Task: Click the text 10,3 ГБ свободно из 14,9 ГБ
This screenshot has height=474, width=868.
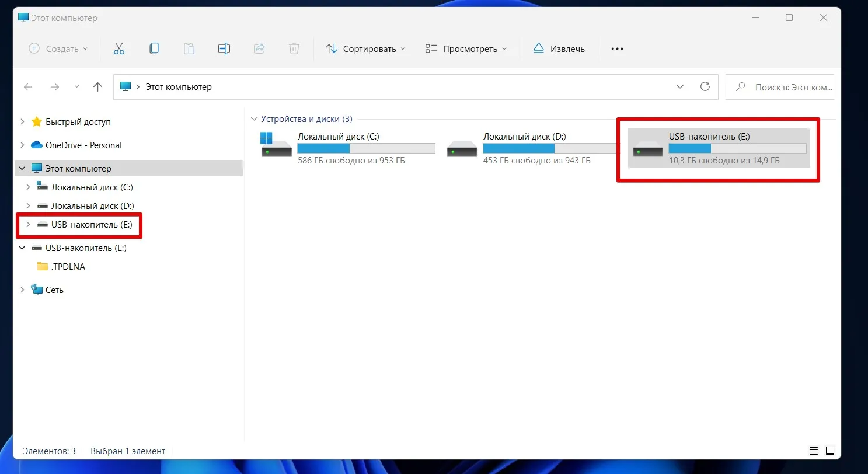Action: (724, 160)
